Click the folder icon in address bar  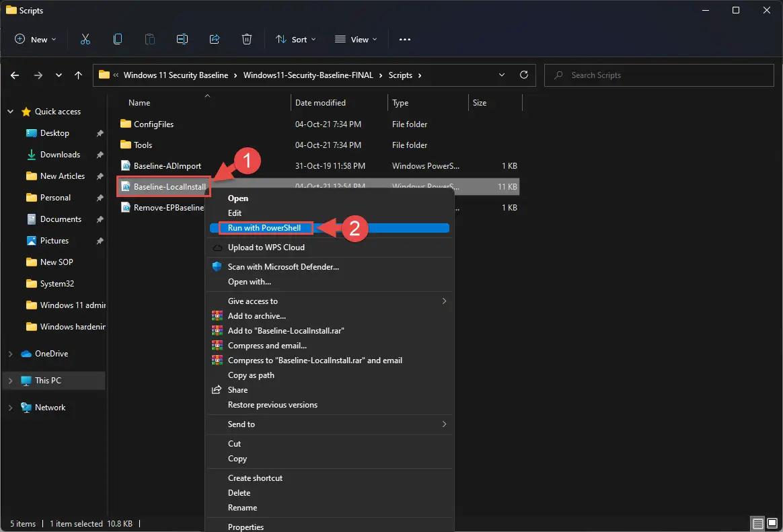(x=104, y=75)
